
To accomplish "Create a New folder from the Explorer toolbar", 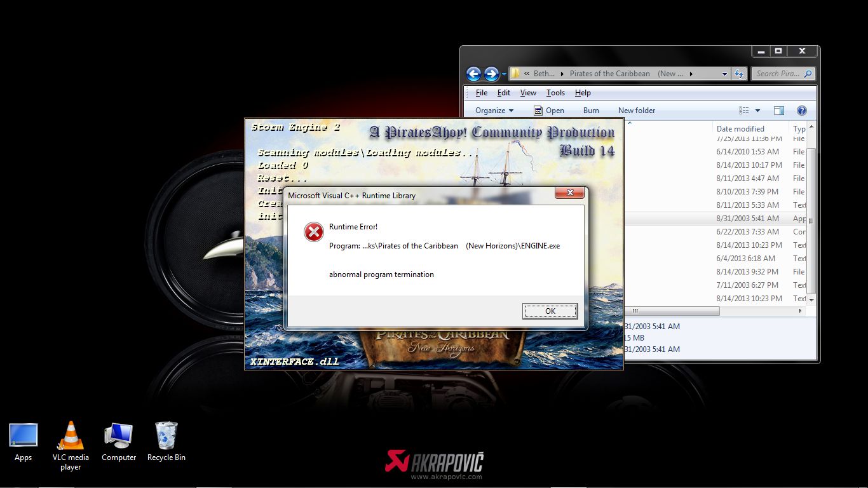I will 637,111.
